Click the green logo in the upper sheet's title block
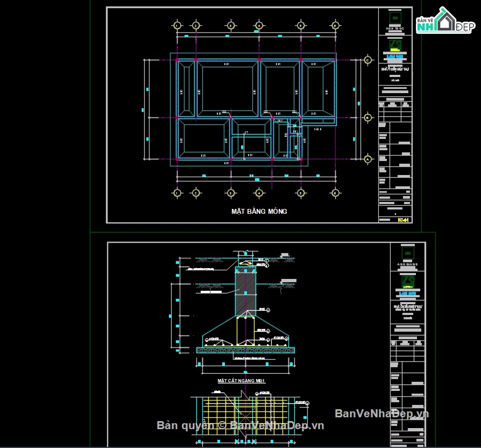The width and height of the screenshot is (481, 448). [395, 45]
